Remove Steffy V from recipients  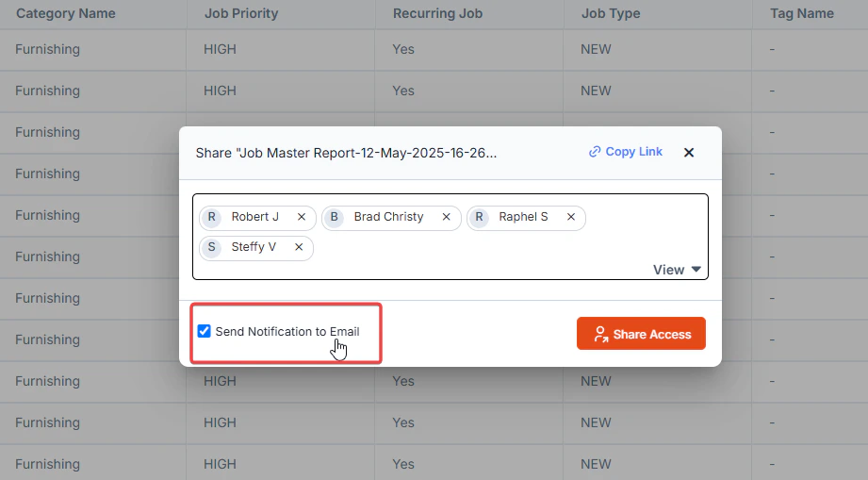pos(299,247)
